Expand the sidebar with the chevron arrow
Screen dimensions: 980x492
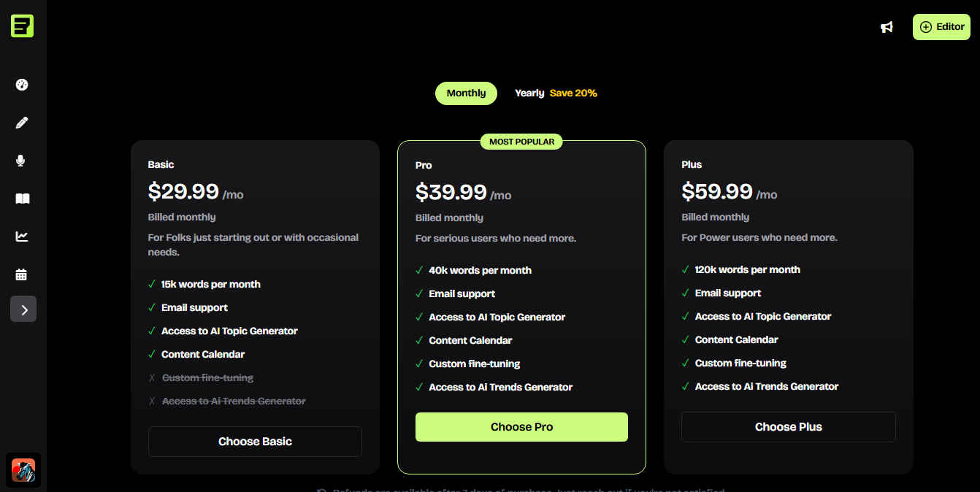[x=23, y=310]
